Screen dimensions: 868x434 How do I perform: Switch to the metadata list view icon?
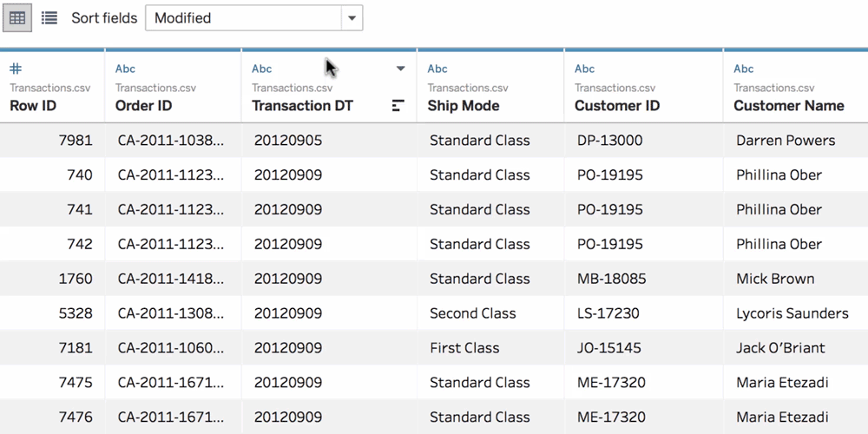tap(49, 17)
